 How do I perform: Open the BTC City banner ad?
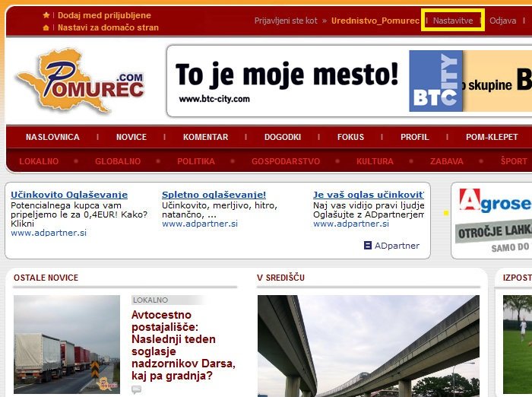click(x=349, y=81)
